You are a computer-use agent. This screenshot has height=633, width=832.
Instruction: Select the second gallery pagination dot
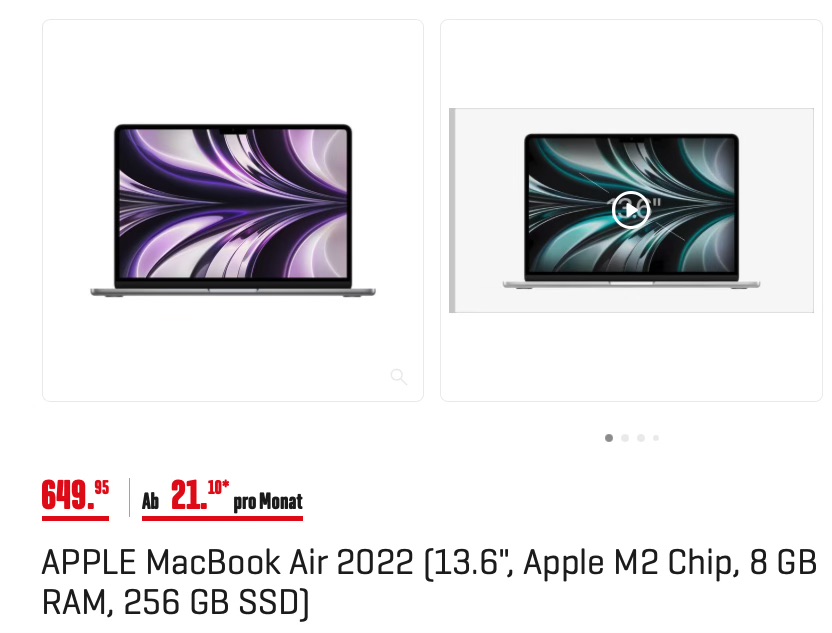coord(625,438)
